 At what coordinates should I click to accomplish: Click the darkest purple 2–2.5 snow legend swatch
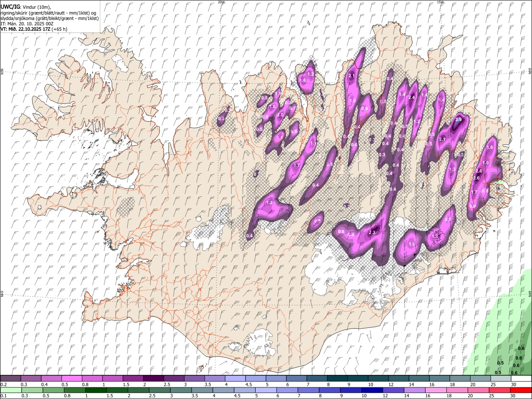click(153, 379)
